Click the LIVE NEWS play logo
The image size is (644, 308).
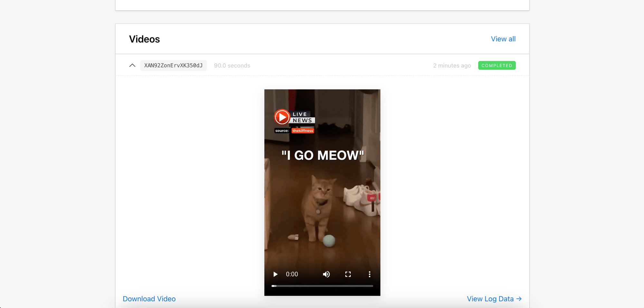click(x=282, y=117)
